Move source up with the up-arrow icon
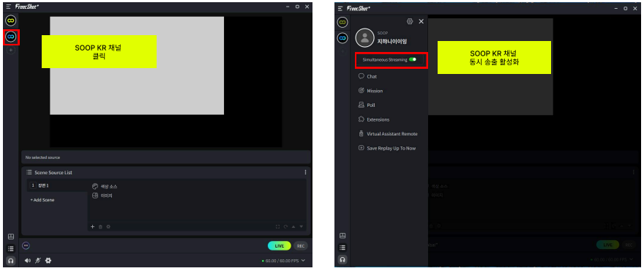The height and width of the screenshot is (271, 644). point(293,226)
